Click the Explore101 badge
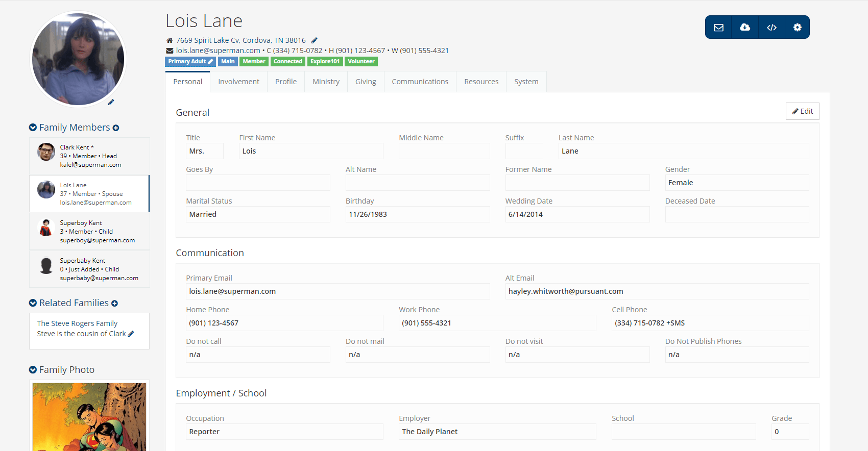This screenshot has height=451, width=868. (x=325, y=62)
